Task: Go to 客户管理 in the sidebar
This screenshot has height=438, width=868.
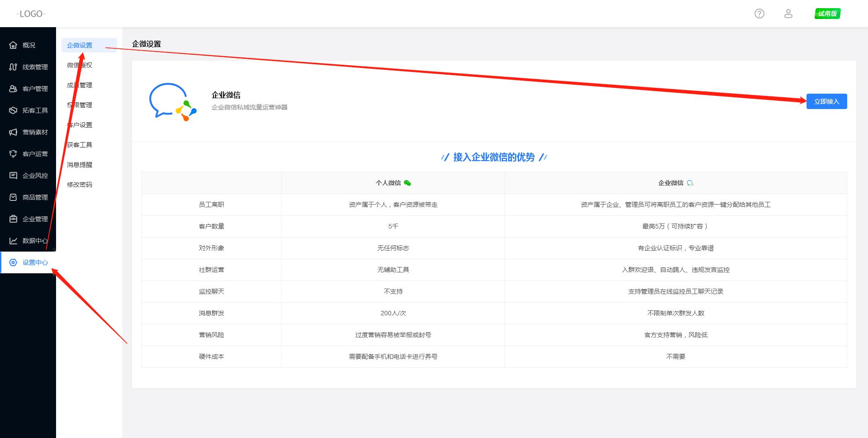Action: (x=28, y=89)
